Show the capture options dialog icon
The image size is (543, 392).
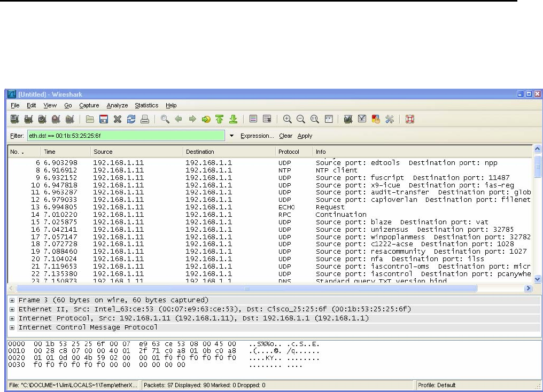28,120
